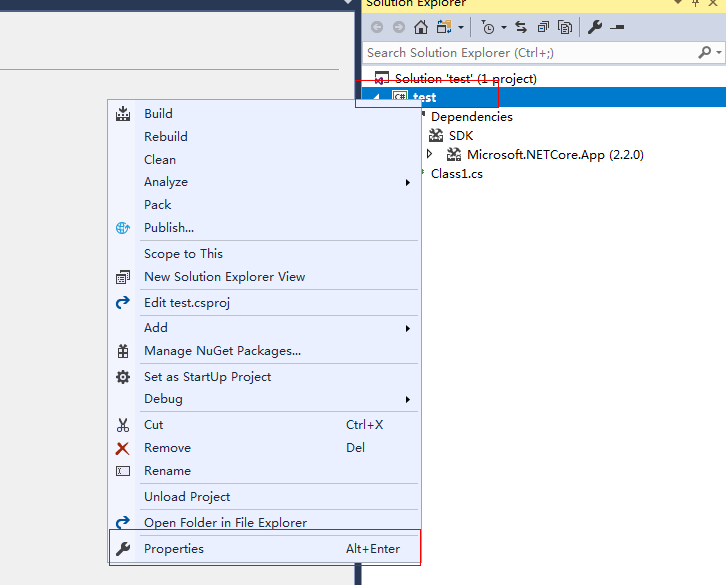The height and width of the screenshot is (585, 726).
Task: Click the Publish globe icon
Action: point(123,228)
